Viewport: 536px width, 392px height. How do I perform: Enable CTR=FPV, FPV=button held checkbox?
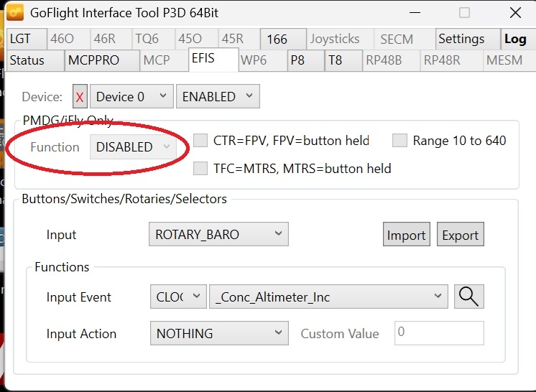[200, 140]
